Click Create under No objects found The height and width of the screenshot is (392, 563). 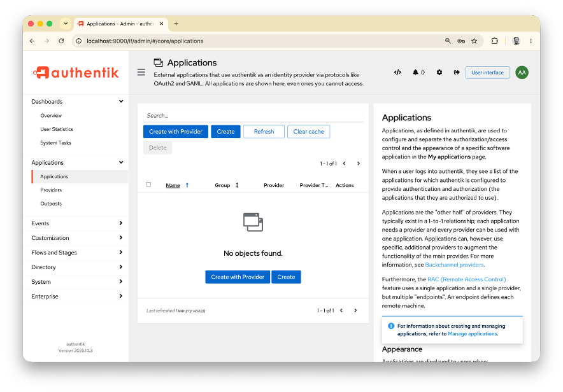click(286, 277)
